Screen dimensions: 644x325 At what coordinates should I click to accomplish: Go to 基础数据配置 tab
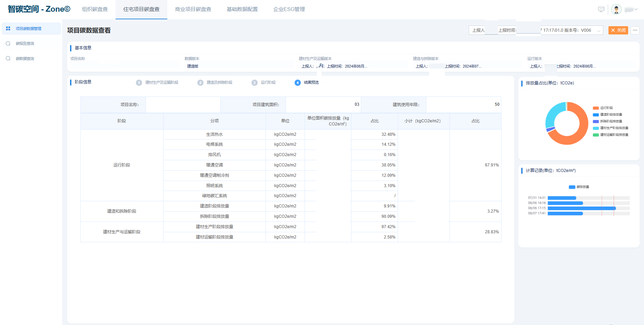coord(242,9)
